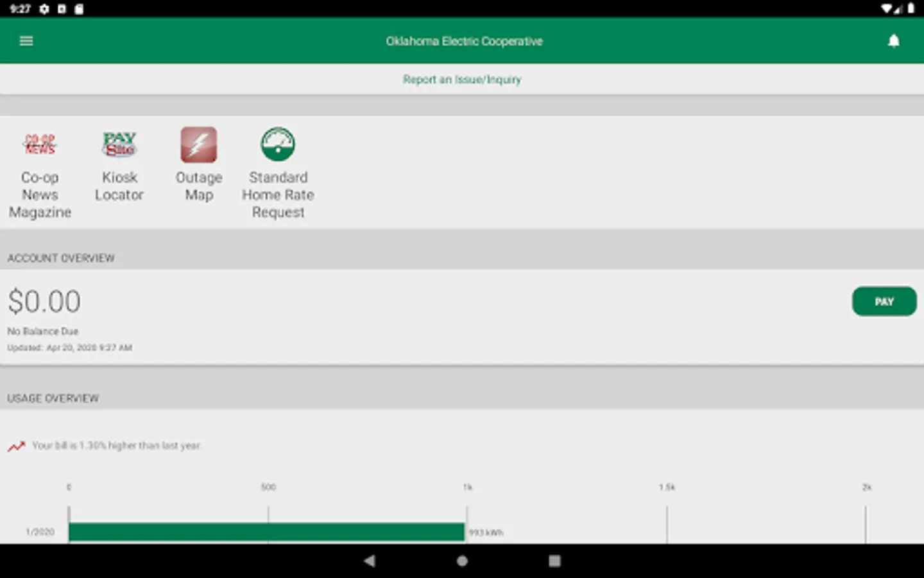924x578 pixels.
Task: Open the notifications bell
Action: (893, 41)
